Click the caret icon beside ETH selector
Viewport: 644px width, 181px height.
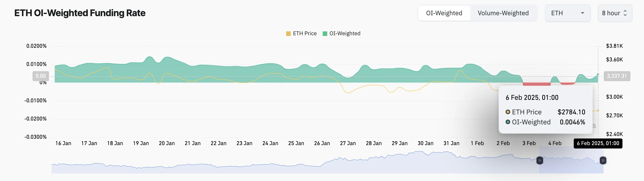pos(582,13)
